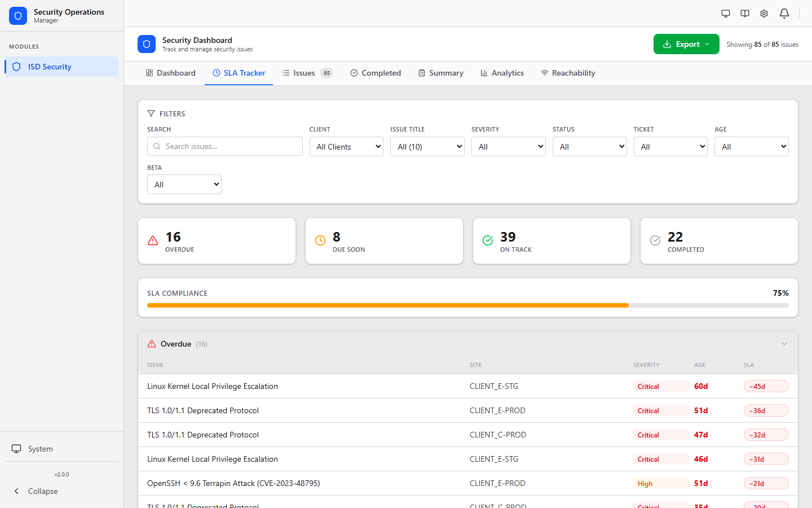Open the Status filter dropdown
Image resolution: width=812 pixels, height=508 pixels.
(x=589, y=147)
